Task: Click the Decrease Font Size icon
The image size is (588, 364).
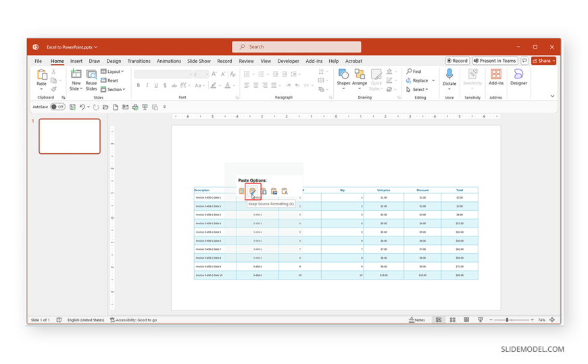Action: pos(223,74)
